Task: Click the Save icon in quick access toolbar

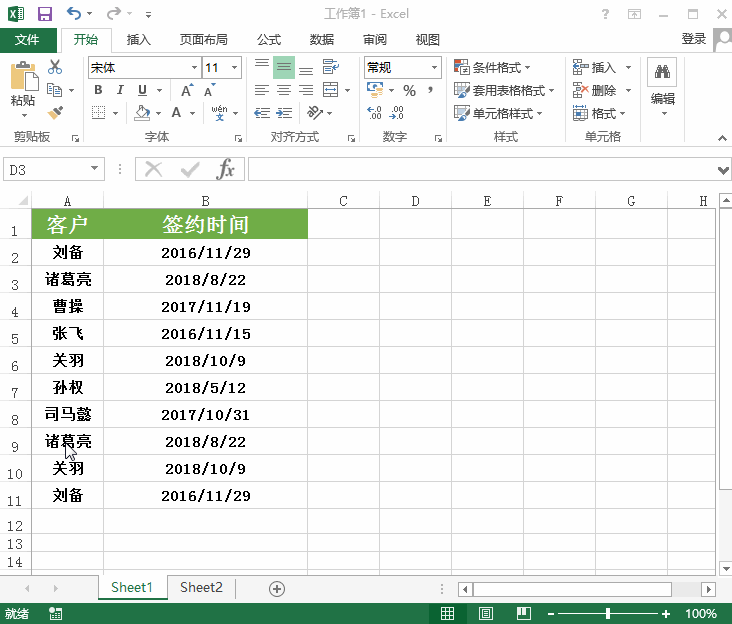Action: (45, 14)
